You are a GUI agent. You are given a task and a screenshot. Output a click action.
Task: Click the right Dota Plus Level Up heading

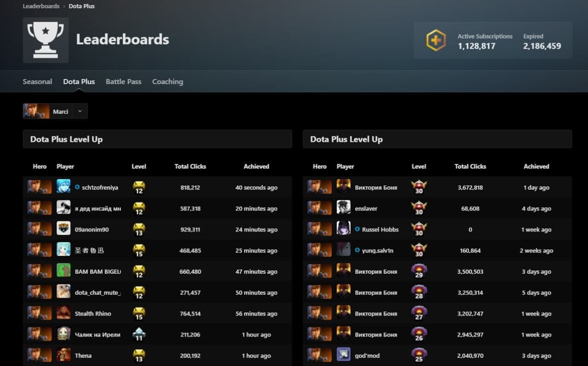click(346, 139)
